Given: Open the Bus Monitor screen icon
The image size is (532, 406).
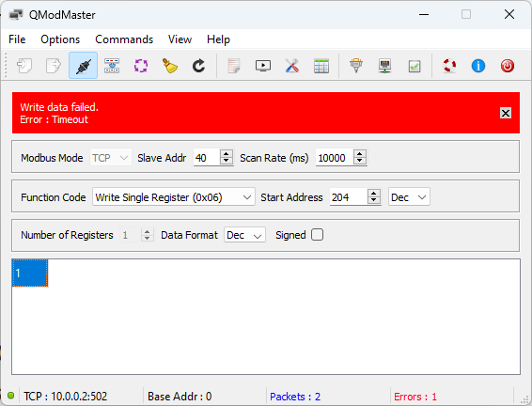Looking at the screenshot, I should (x=263, y=66).
